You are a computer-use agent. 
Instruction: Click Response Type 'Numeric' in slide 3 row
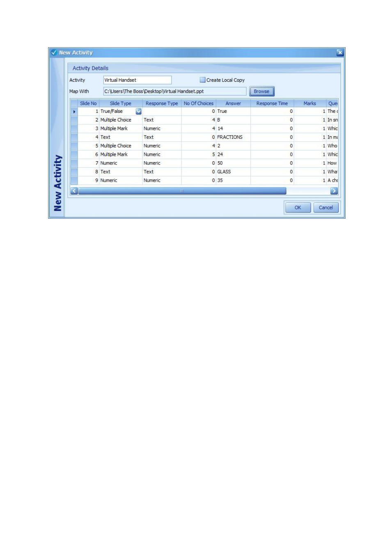[x=162, y=128]
